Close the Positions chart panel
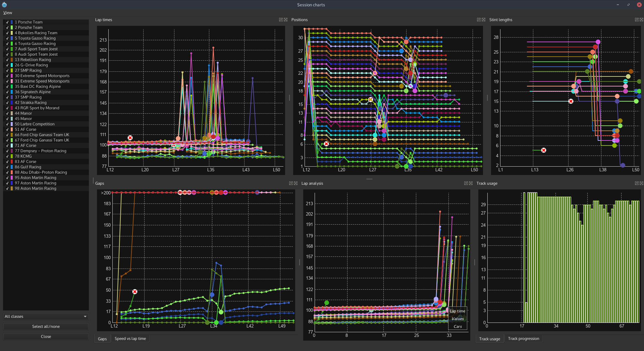This screenshot has height=351, width=644. pyautogui.click(x=484, y=20)
